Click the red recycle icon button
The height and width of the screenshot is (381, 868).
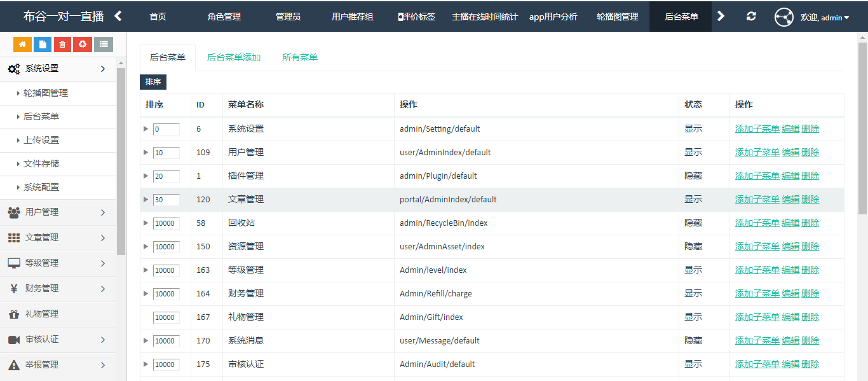(83, 44)
